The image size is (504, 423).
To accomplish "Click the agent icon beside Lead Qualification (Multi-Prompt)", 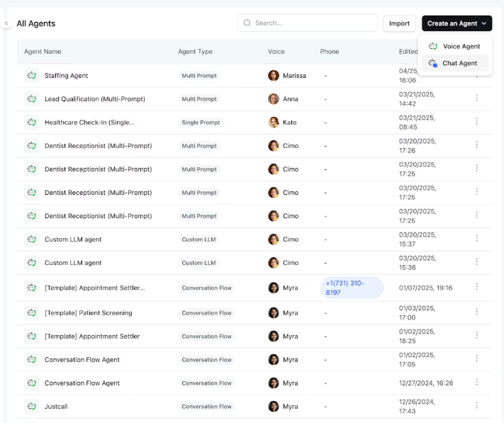I will (31, 99).
